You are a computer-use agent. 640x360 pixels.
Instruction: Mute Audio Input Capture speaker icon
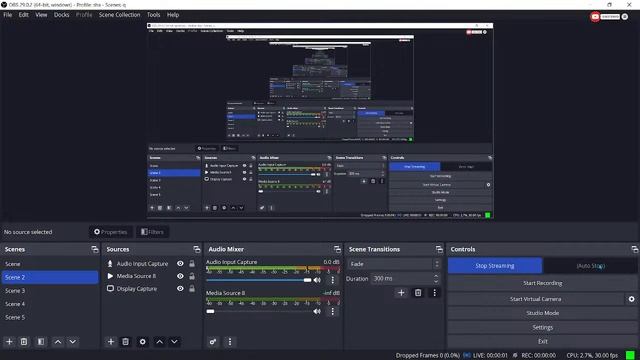click(317, 280)
